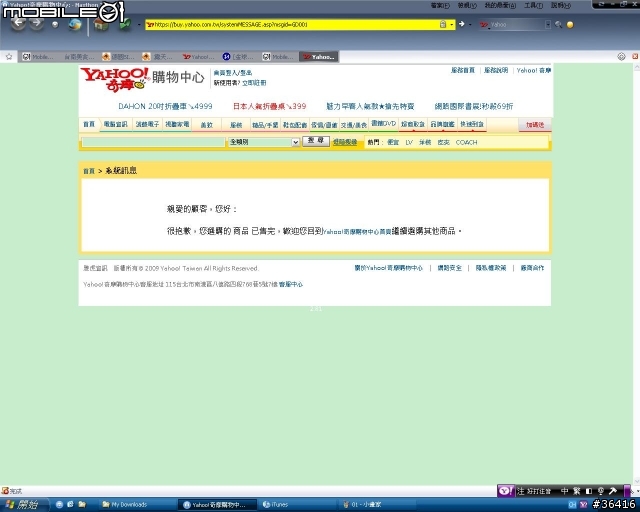Click the Yahoo! shopping center homepage link in the message
The width and height of the screenshot is (640, 512).
pyautogui.click(x=357, y=232)
